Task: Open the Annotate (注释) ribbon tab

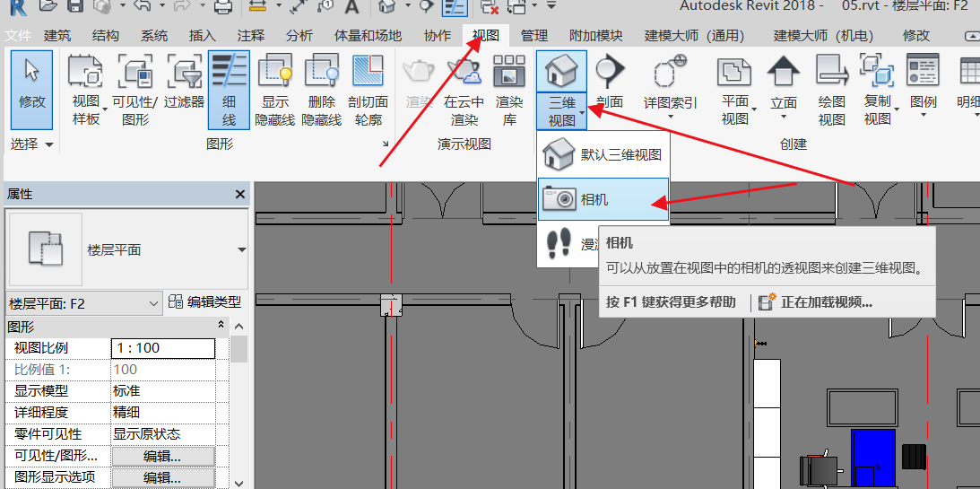Action: [251, 36]
